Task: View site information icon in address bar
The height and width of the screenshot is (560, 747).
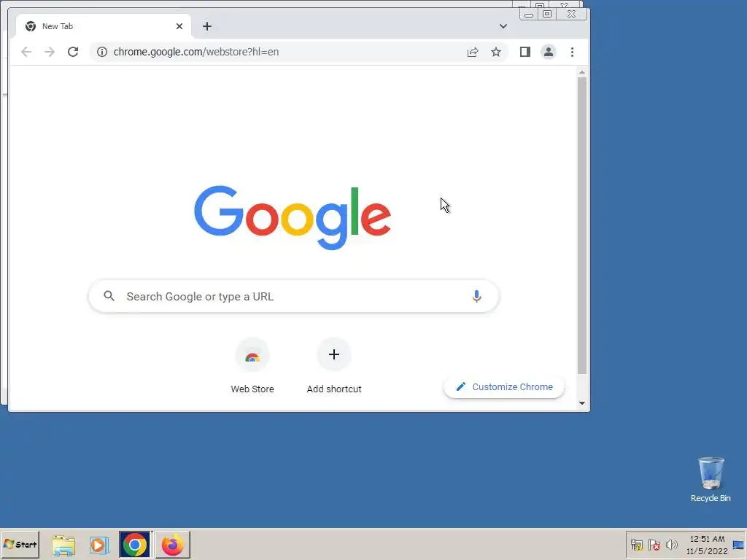Action: pyautogui.click(x=102, y=52)
